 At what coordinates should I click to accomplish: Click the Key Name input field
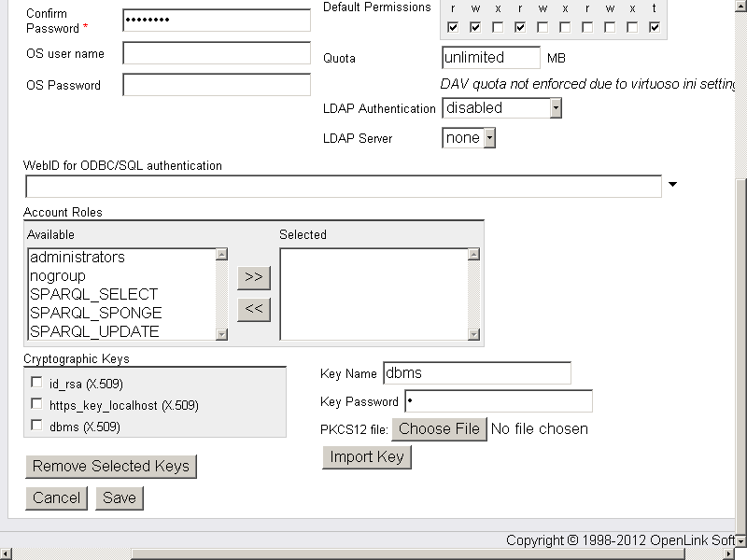[x=476, y=373]
